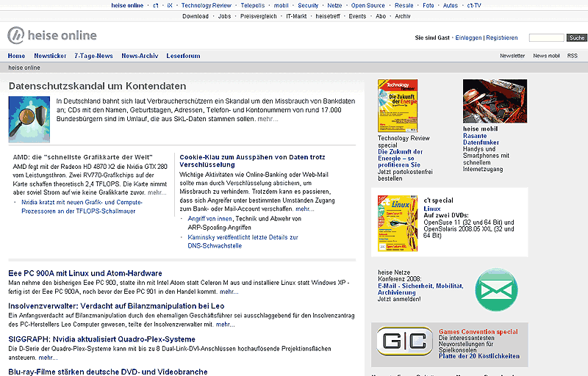The width and height of the screenshot is (588, 376).
Task: Open the c't special Linux cover image
Action: coord(398,223)
